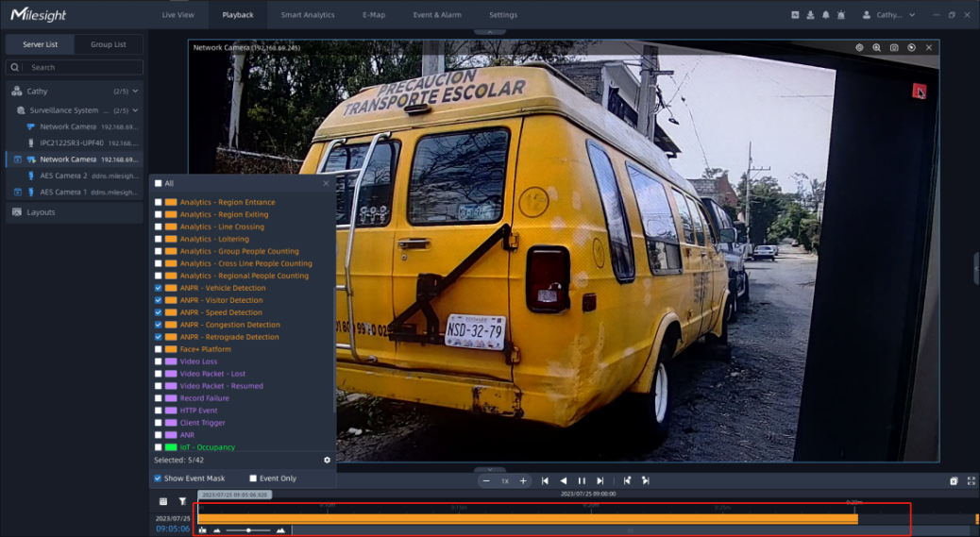Click the record clip icon on the video toolbar
Viewport: 980px width, 537px height.
coord(911,47)
